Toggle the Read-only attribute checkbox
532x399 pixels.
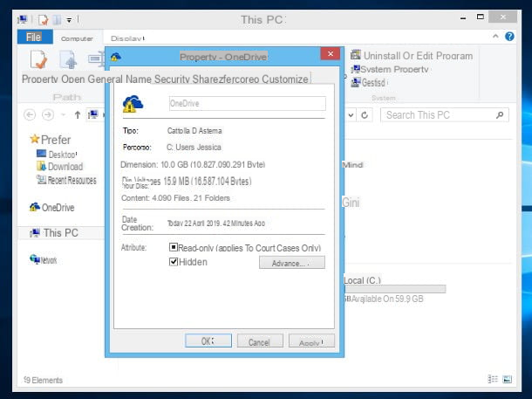174,247
